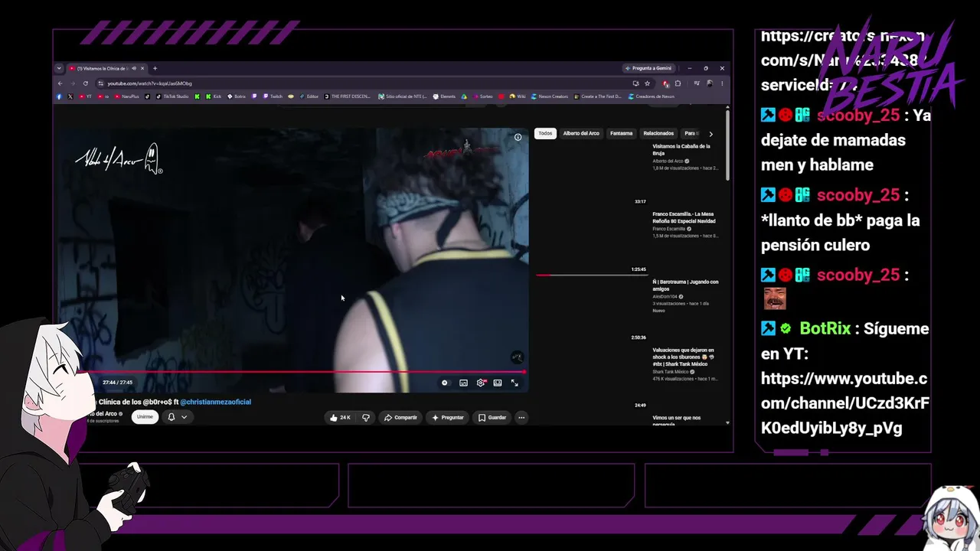Expand notification options dropdown arrow
The image size is (980, 551).
(x=184, y=417)
